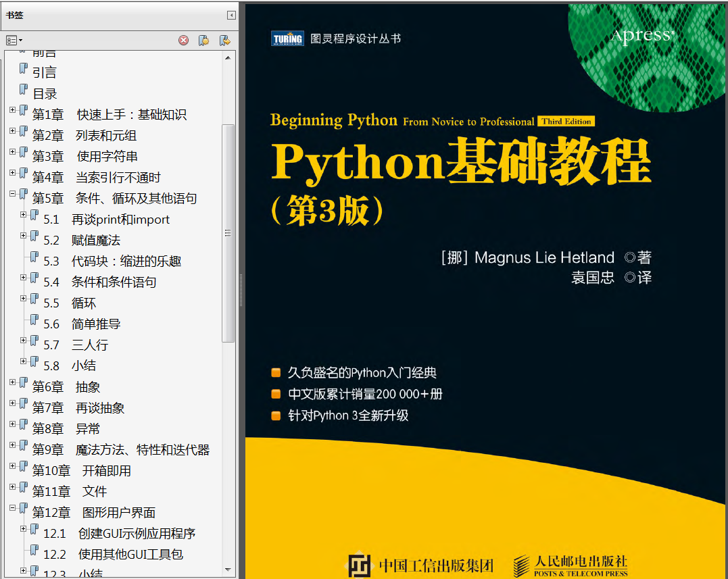Click the delete bookmark red X icon
728x579 pixels.
pyautogui.click(x=183, y=41)
